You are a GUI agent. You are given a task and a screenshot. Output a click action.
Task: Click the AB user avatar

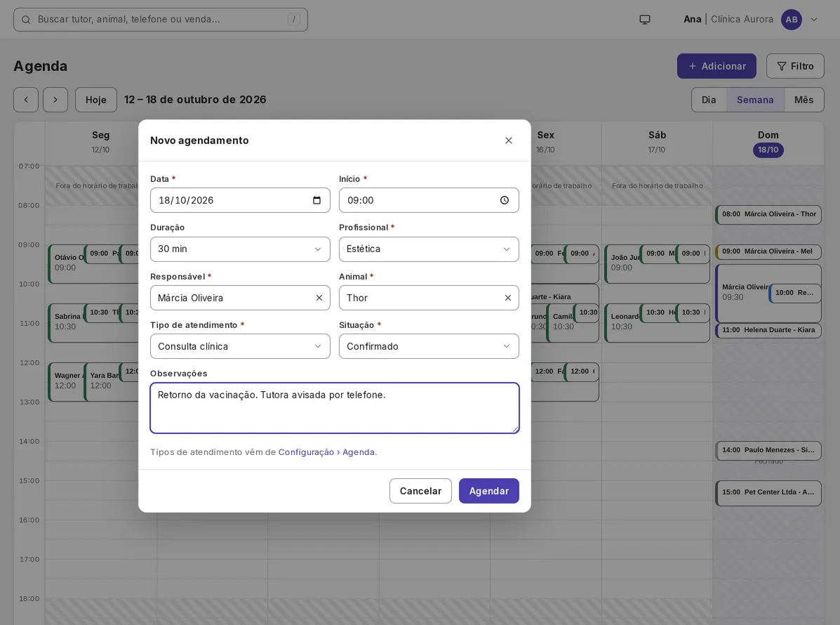click(792, 20)
